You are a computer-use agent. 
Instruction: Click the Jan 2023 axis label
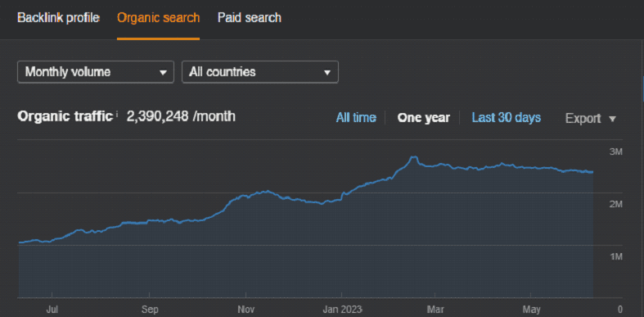(x=342, y=310)
